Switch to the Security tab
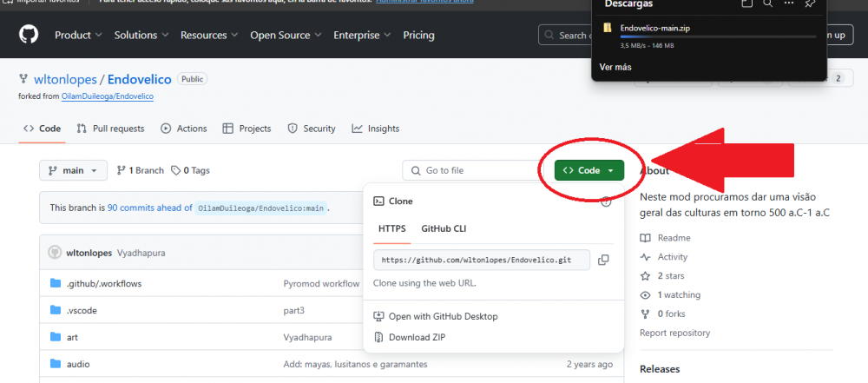The width and height of the screenshot is (868, 383). point(312,129)
